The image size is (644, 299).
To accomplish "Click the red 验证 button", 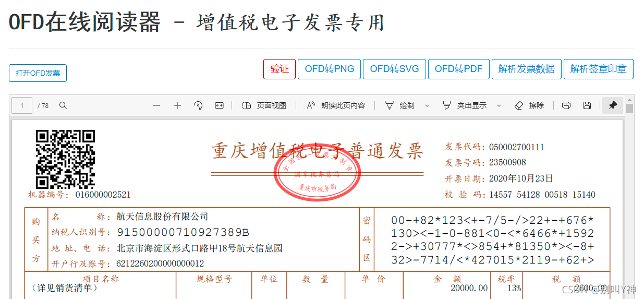I will (x=280, y=69).
